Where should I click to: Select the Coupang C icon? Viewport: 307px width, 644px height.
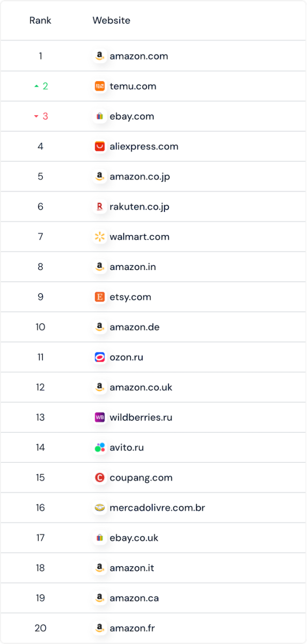pos(100,477)
